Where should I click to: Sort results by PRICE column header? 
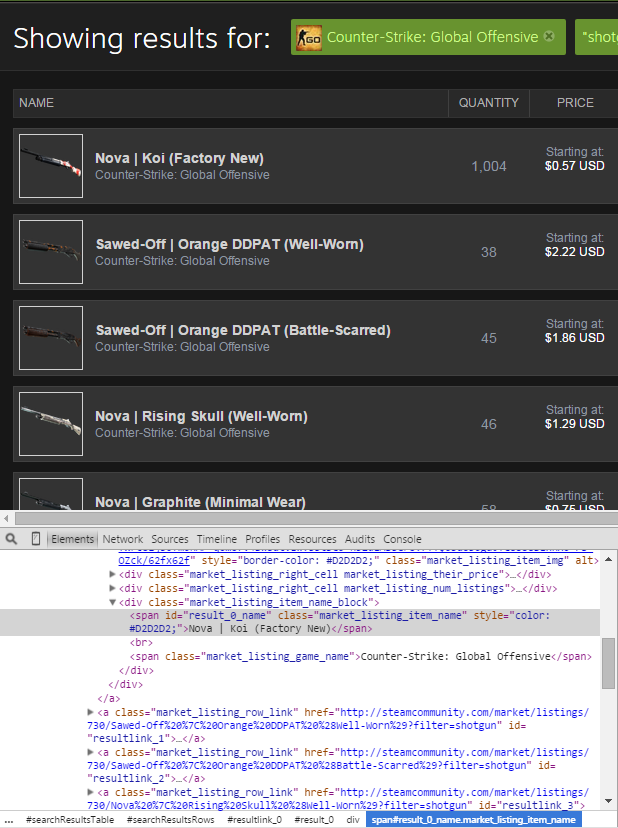(x=575, y=103)
